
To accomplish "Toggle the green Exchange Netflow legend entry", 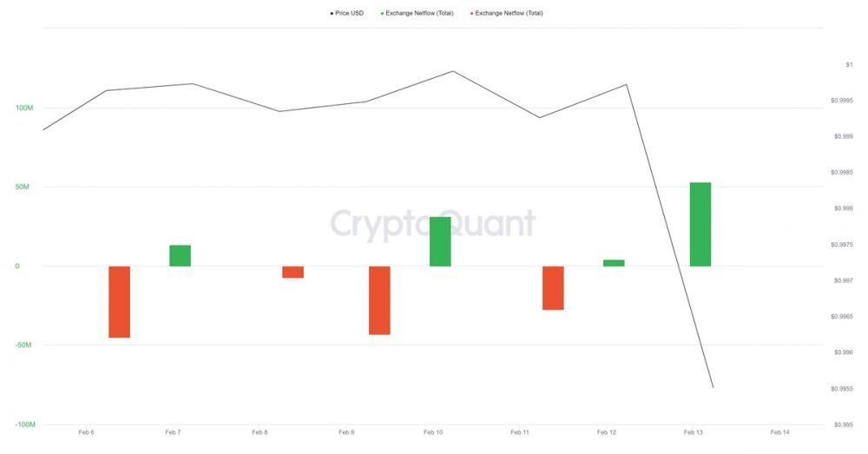I will tap(417, 13).
